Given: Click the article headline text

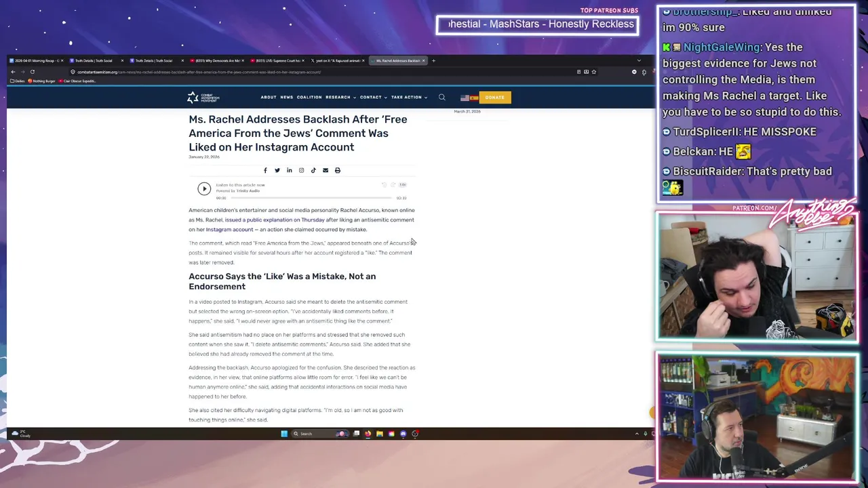Looking at the screenshot, I should coord(298,133).
